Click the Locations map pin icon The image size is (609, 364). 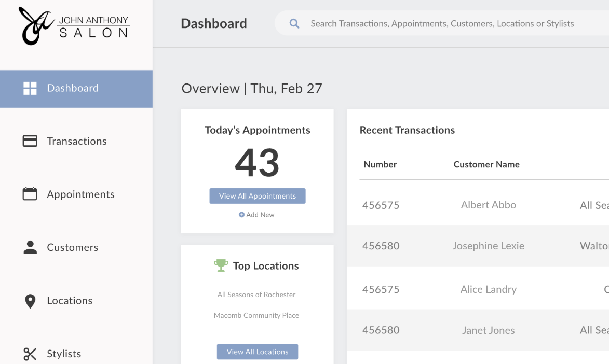point(30,301)
